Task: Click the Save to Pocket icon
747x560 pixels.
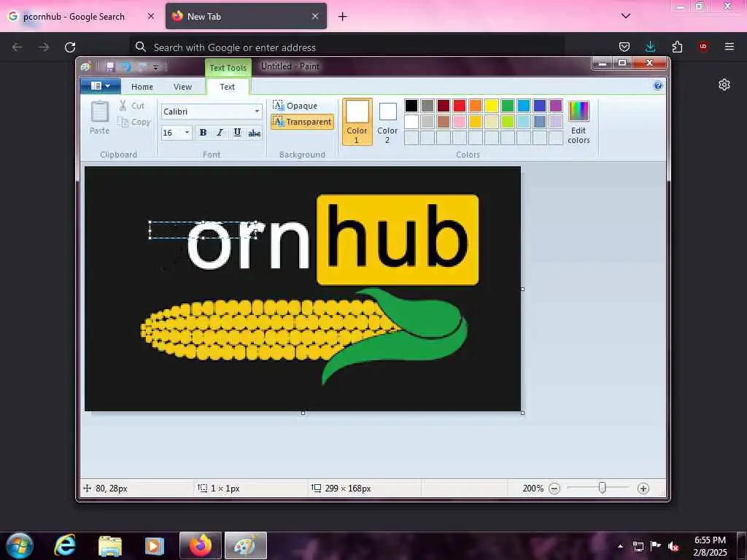Action: pyautogui.click(x=624, y=47)
